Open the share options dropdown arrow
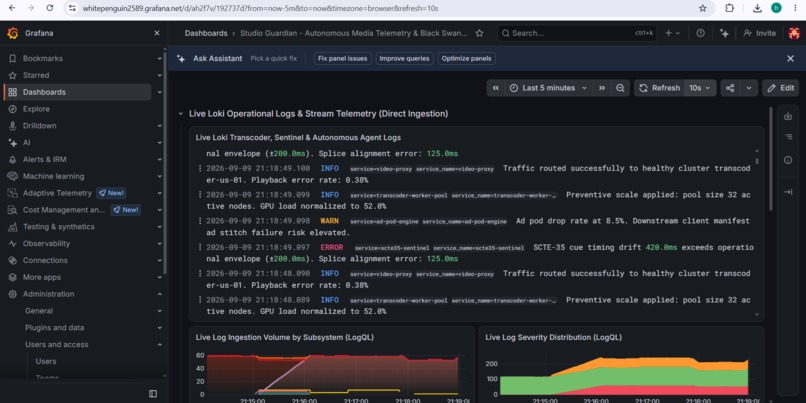 (x=748, y=88)
